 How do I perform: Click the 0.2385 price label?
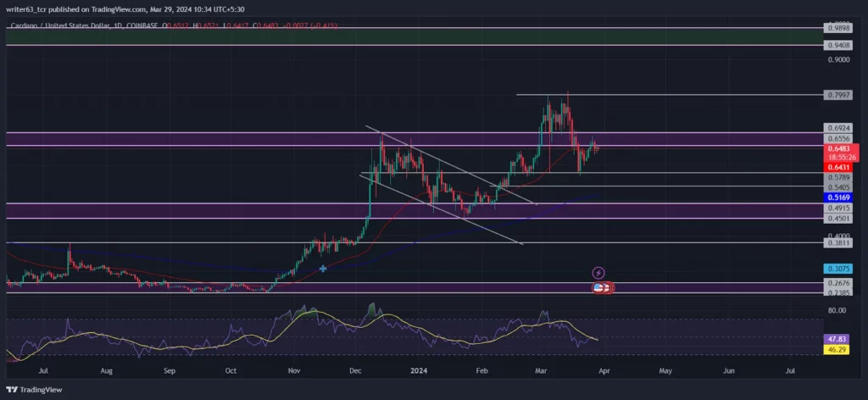pyautogui.click(x=837, y=293)
